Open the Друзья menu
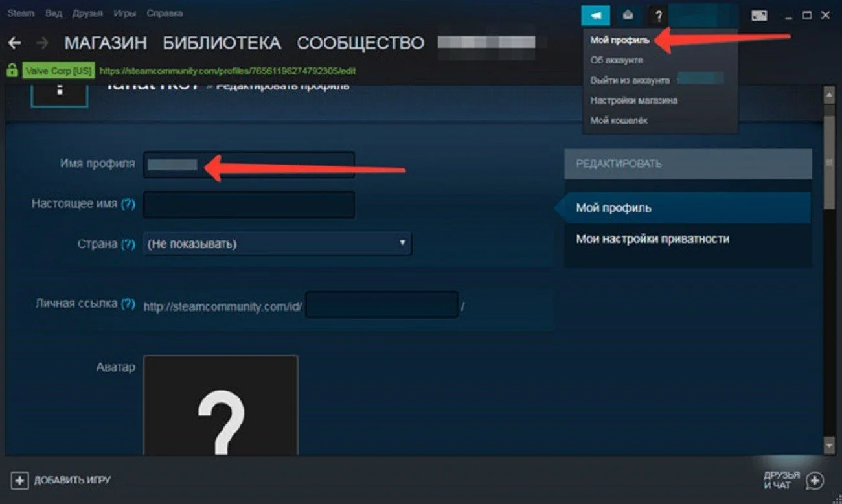Viewport: 842px width, 504px height. click(87, 13)
